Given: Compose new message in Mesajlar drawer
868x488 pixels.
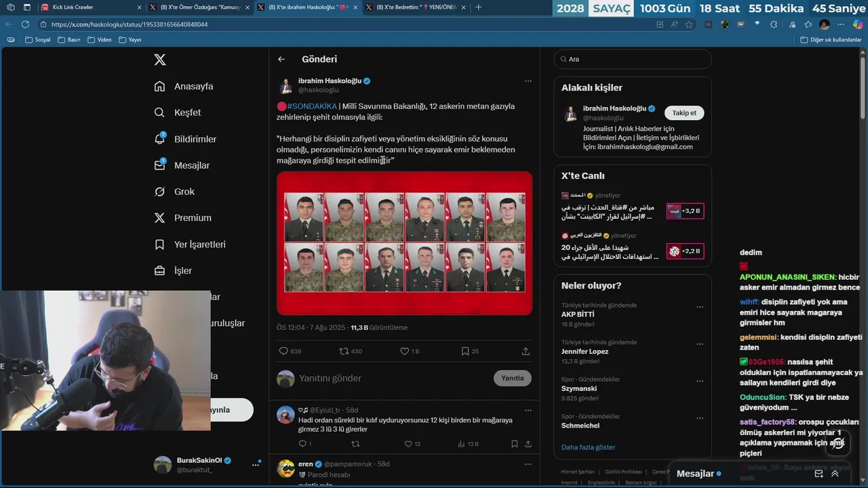Looking at the screenshot, I should point(818,474).
